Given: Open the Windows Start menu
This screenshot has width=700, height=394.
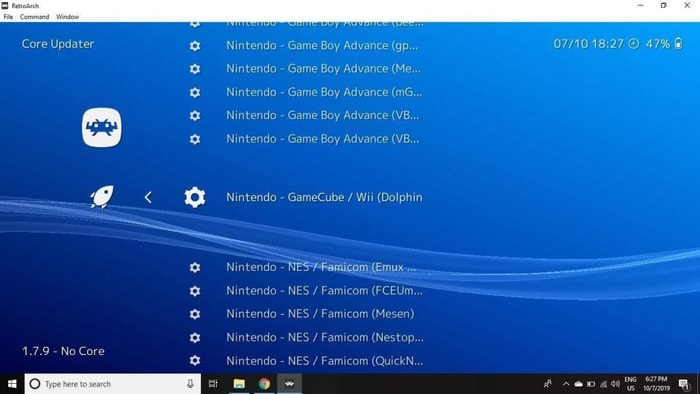Looking at the screenshot, I should 12,384.
